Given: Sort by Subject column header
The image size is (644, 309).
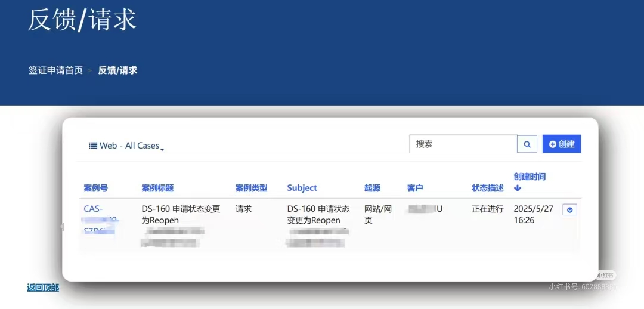Looking at the screenshot, I should click(x=302, y=188).
